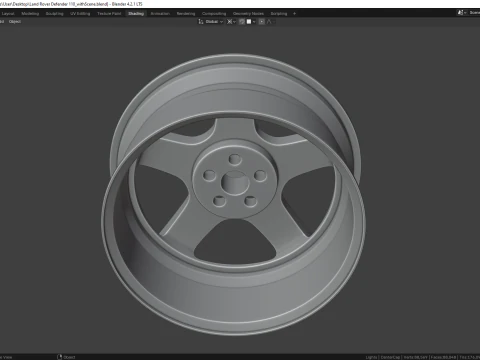Switch to the Geometry Nodes workspace

[x=248, y=14]
